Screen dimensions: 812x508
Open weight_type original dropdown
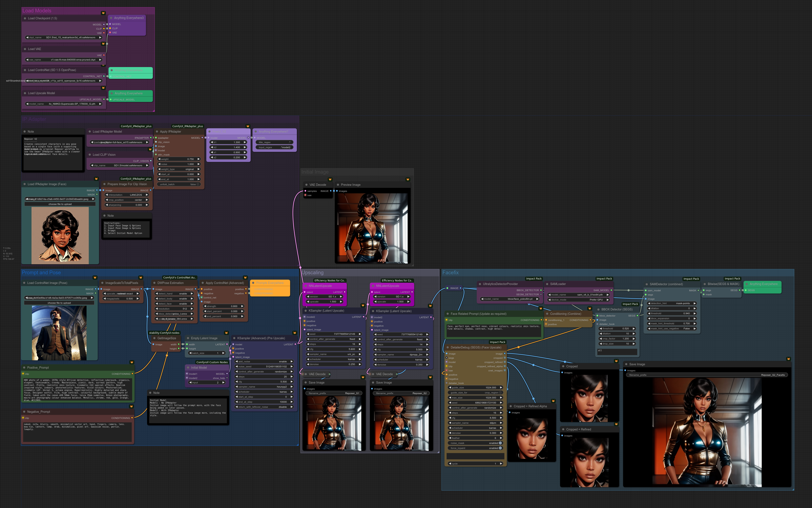pos(179,169)
